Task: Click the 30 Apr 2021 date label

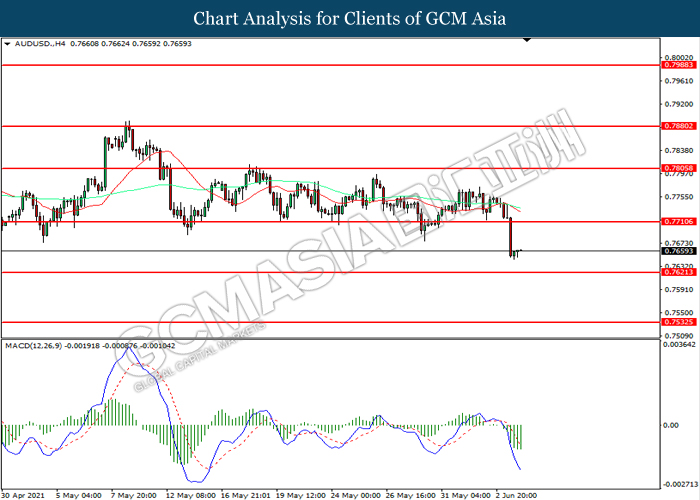Action: [23, 496]
